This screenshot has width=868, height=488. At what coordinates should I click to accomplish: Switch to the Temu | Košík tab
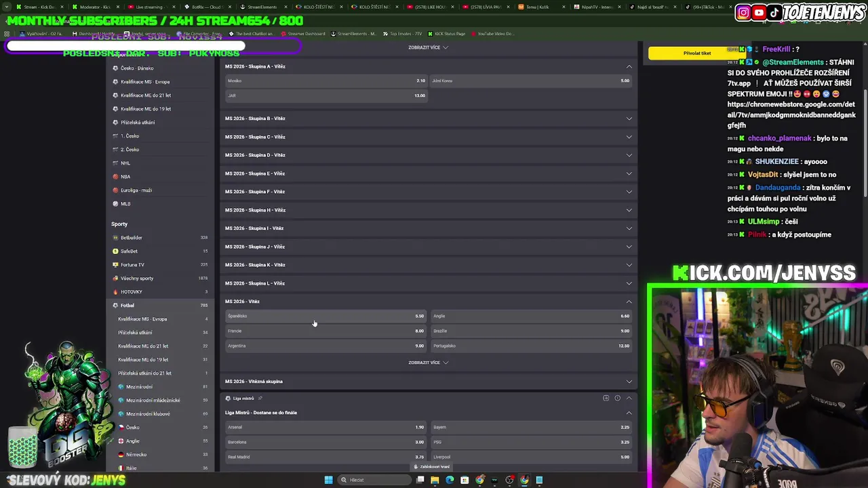coord(540,7)
